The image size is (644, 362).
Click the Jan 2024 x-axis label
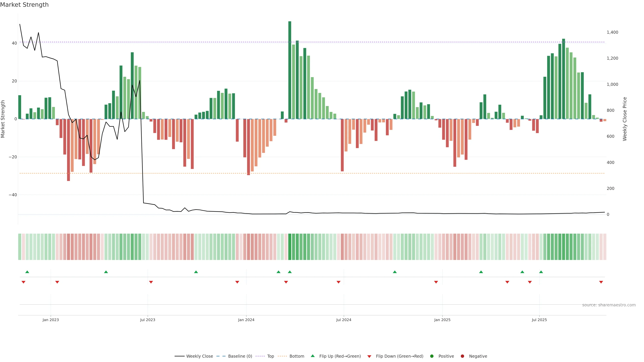246,320
